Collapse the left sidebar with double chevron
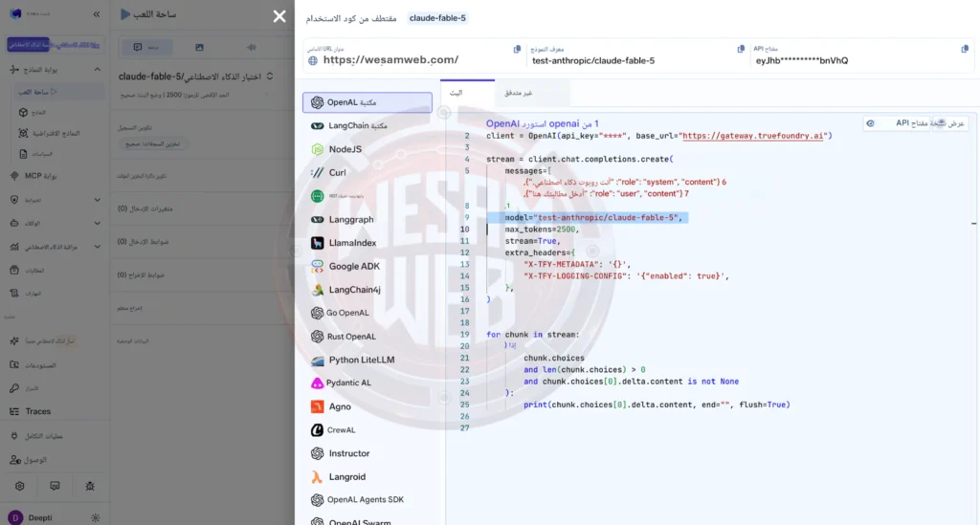 (x=97, y=13)
